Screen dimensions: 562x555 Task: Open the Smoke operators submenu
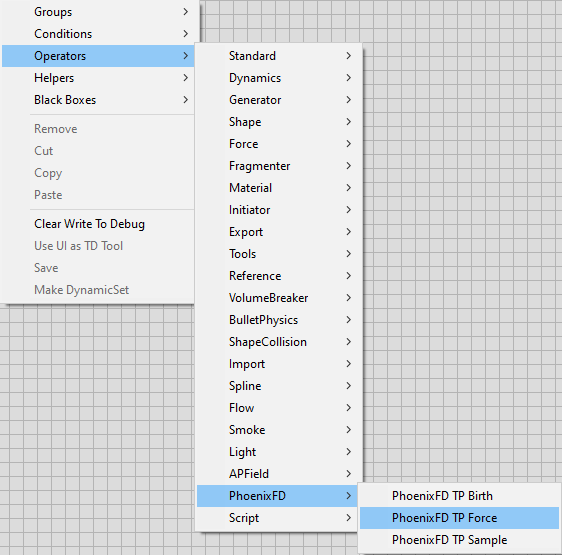(278, 430)
